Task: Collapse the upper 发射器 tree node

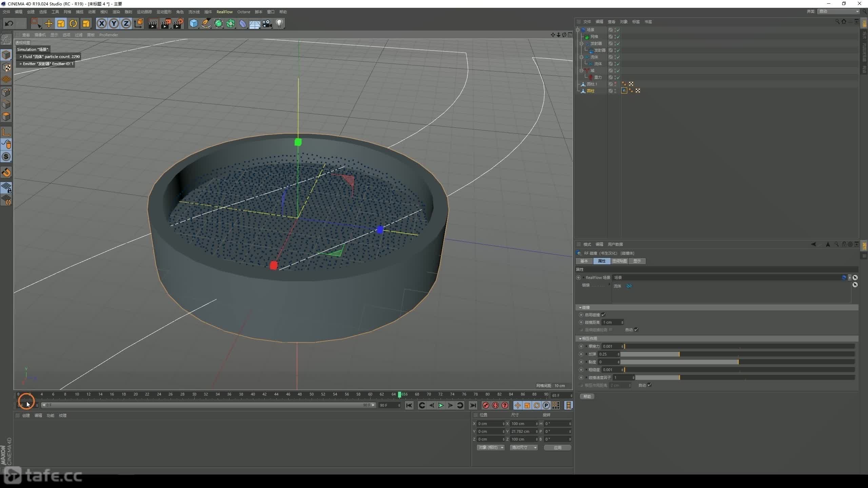Action: click(x=582, y=43)
